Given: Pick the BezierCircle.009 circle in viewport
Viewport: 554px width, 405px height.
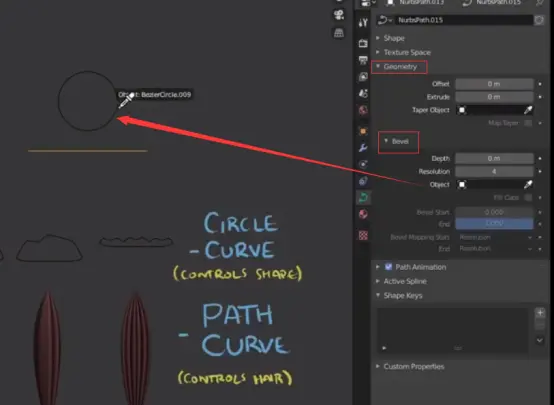Looking at the screenshot, I should (x=87, y=101).
